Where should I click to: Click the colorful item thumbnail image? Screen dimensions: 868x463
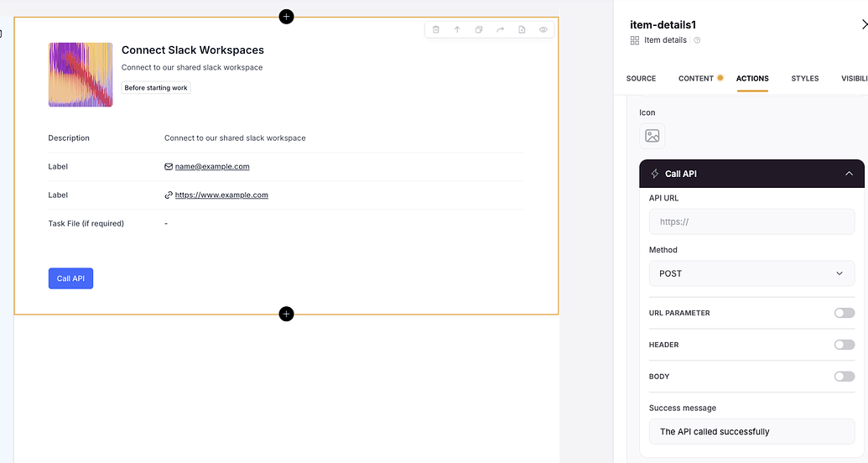tap(81, 75)
